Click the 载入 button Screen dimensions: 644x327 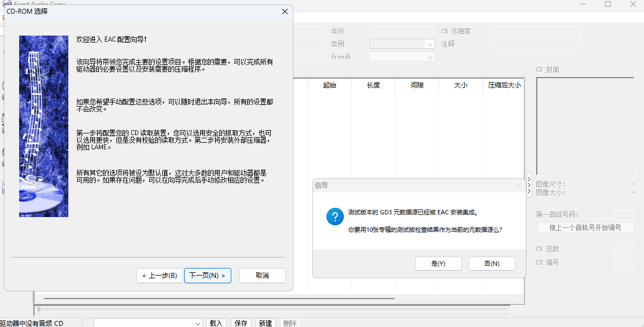coord(216,323)
